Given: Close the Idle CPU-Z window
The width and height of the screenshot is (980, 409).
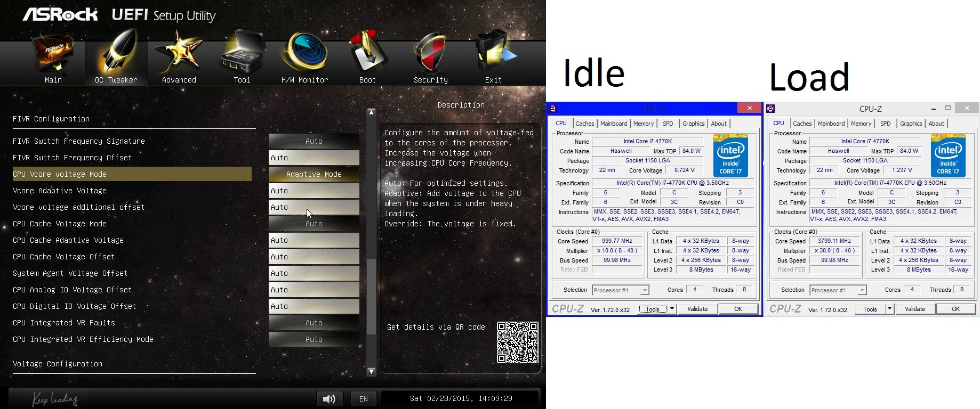Looking at the screenshot, I should coord(749,108).
